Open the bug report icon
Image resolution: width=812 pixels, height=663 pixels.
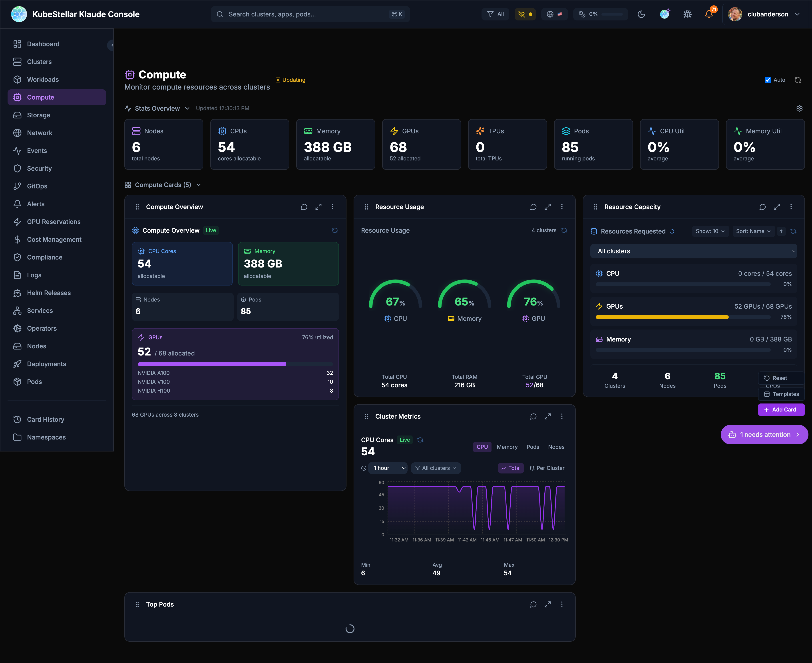pyautogui.click(x=688, y=14)
